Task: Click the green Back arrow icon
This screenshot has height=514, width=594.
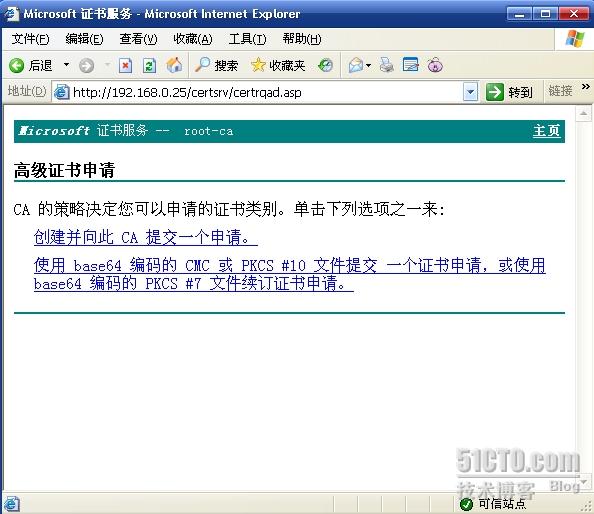Action: [16, 66]
